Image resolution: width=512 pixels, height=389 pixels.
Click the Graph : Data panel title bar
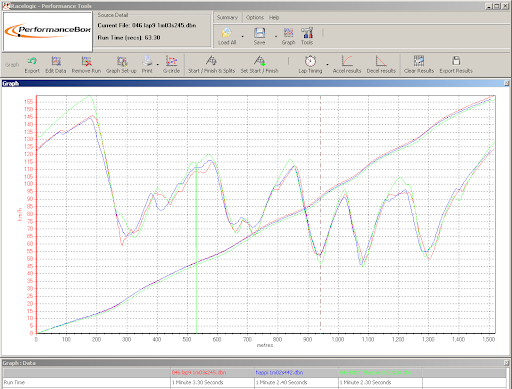[x=256, y=363]
